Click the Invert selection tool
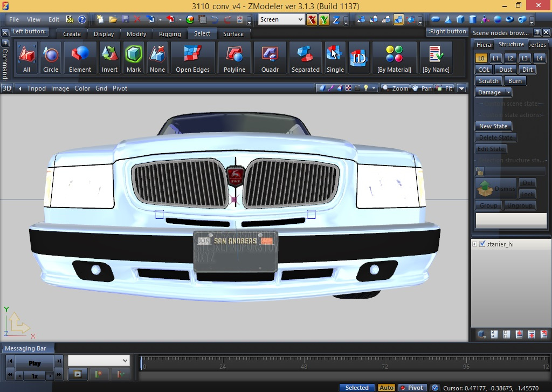This screenshot has height=392, width=552. 109,58
